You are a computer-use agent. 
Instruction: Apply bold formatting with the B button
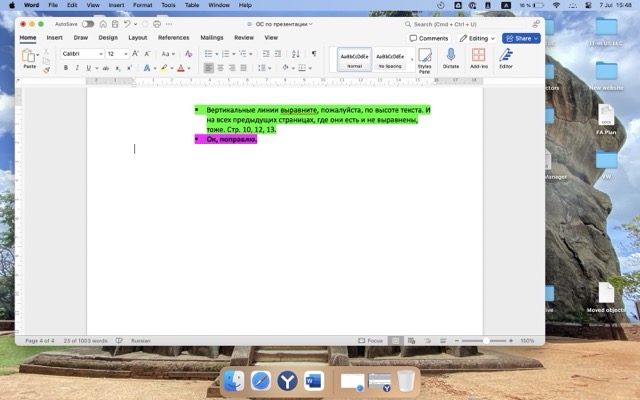click(x=66, y=68)
